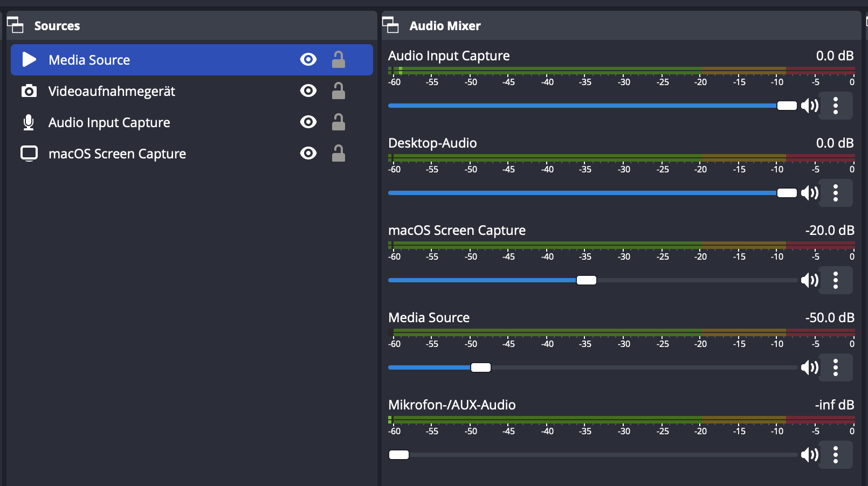
Task: Click the macOS Screen Capture volume slider handle
Action: [x=587, y=280]
